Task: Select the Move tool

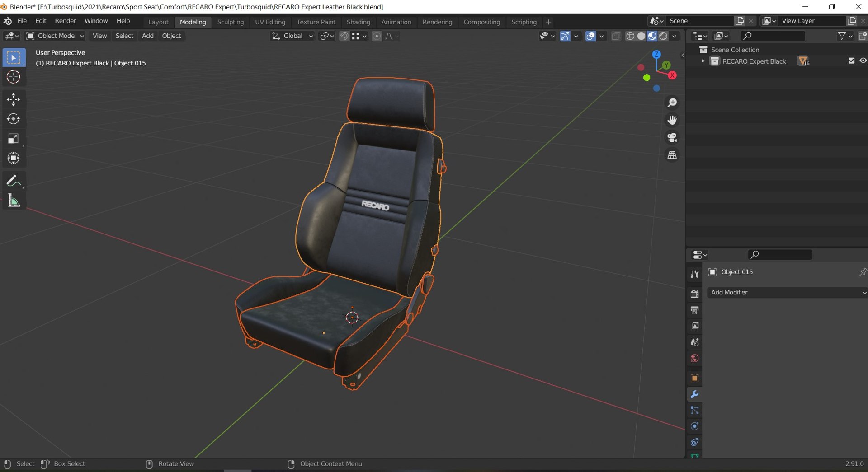Action: pyautogui.click(x=14, y=99)
